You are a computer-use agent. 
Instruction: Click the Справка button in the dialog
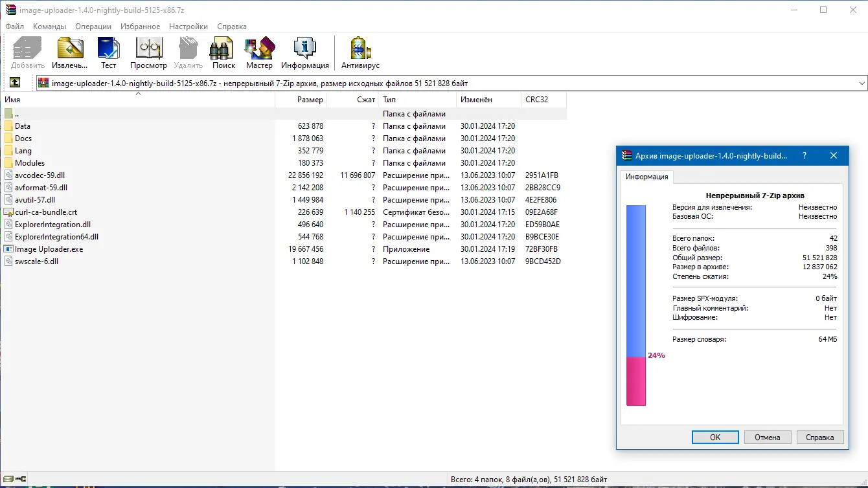point(819,437)
